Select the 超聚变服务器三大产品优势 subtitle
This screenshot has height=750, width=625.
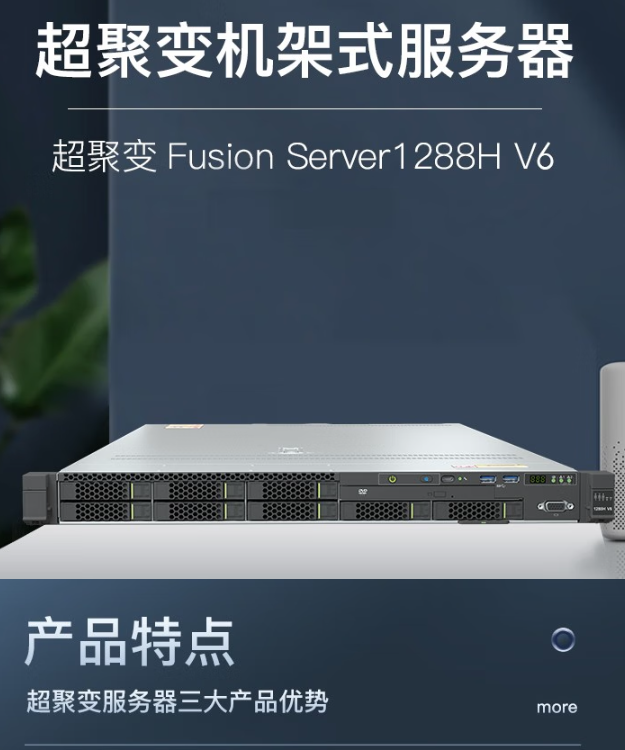[177, 702]
